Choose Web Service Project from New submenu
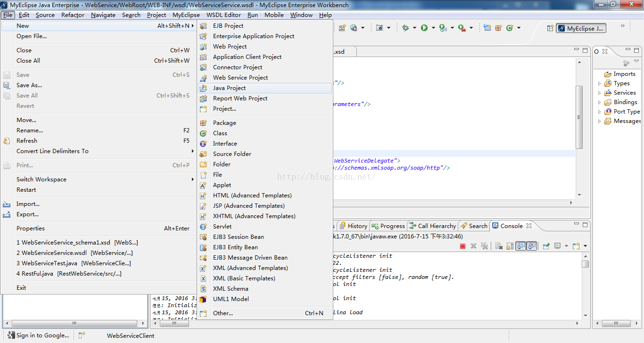 [265, 78]
